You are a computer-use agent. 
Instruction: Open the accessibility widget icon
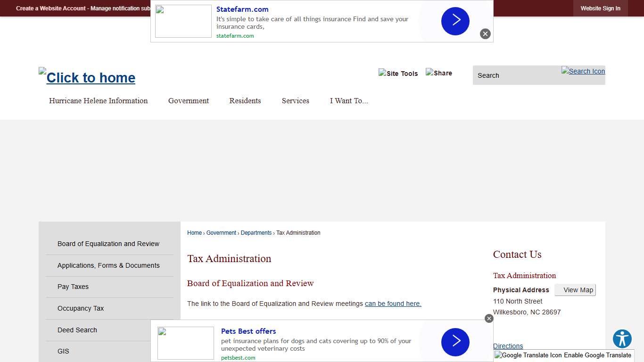(622, 339)
